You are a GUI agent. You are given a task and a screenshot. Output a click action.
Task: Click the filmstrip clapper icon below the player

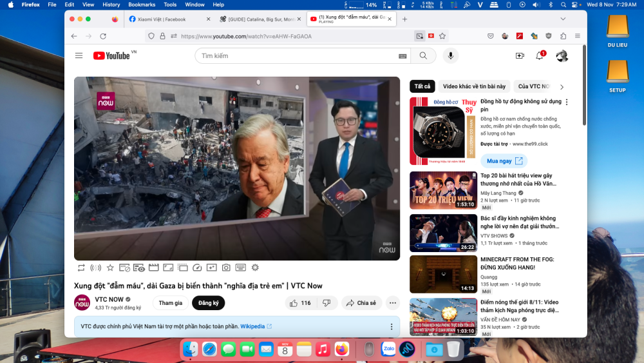tap(154, 268)
